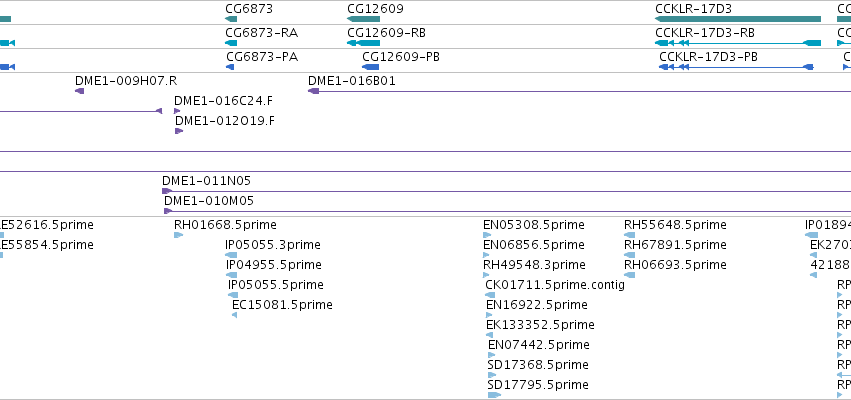851x400 pixels.
Task: Select EST label SD17368.5prime
Action: point(538,365)
